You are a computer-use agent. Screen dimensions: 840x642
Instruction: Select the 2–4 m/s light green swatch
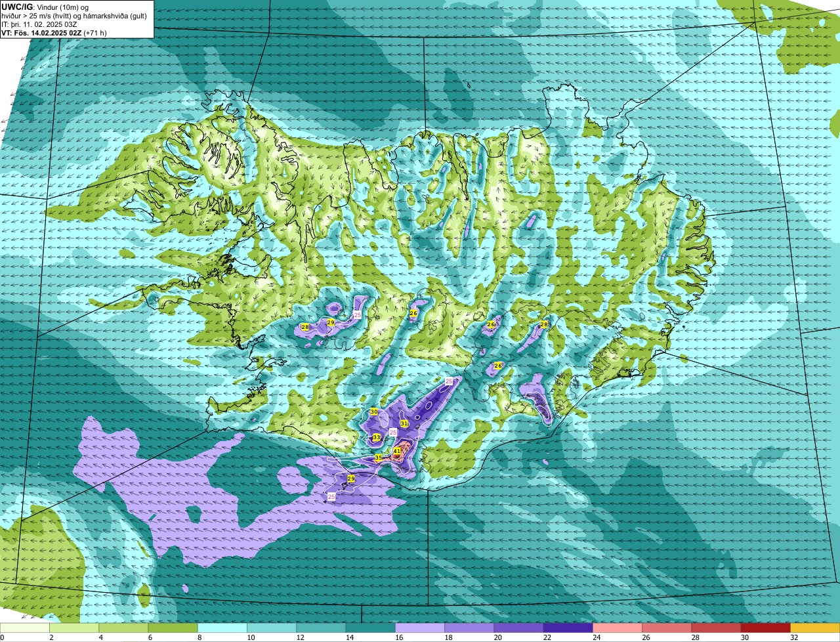point(74,628)
